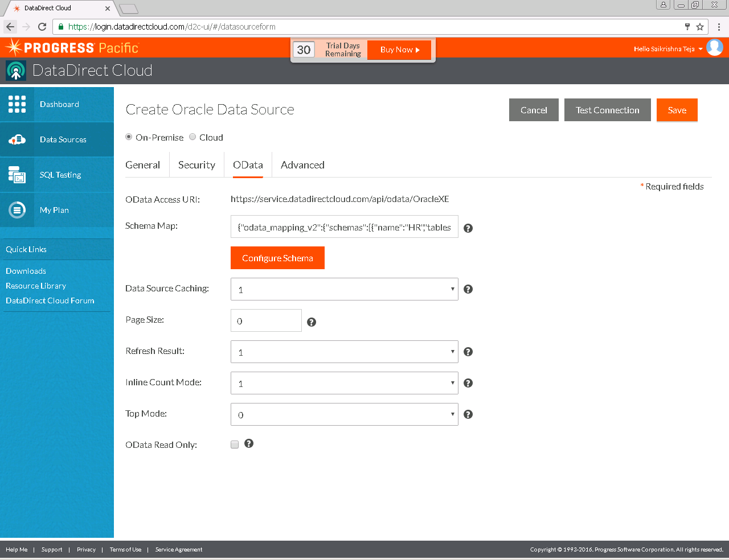
Task: Open the Chrome menu
Action: point(719,27)
